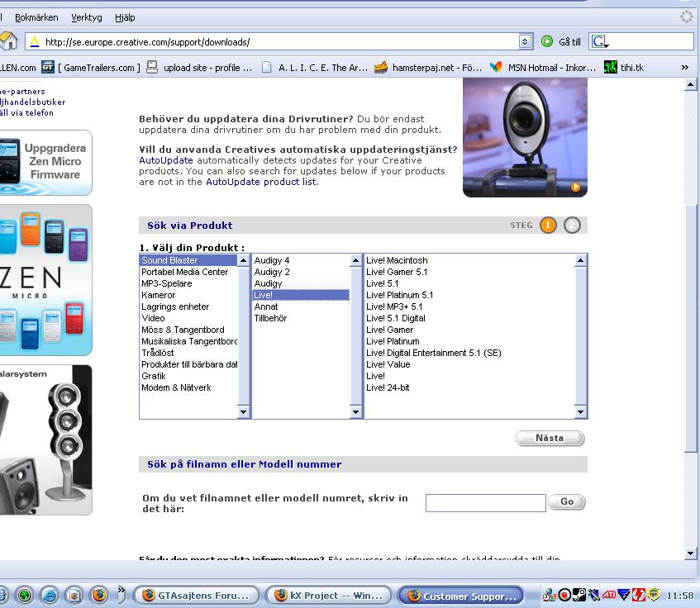700x608 pixels.
Task: Click the filename or model number input field
Action: (486, 503)
